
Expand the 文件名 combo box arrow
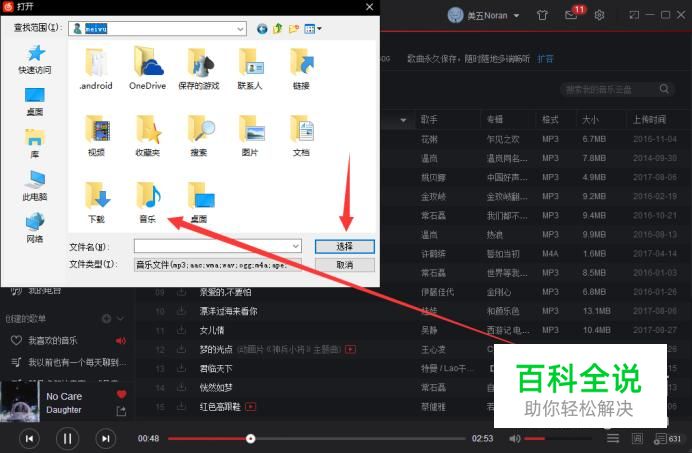pyautogui.click(x=296, y=246)
